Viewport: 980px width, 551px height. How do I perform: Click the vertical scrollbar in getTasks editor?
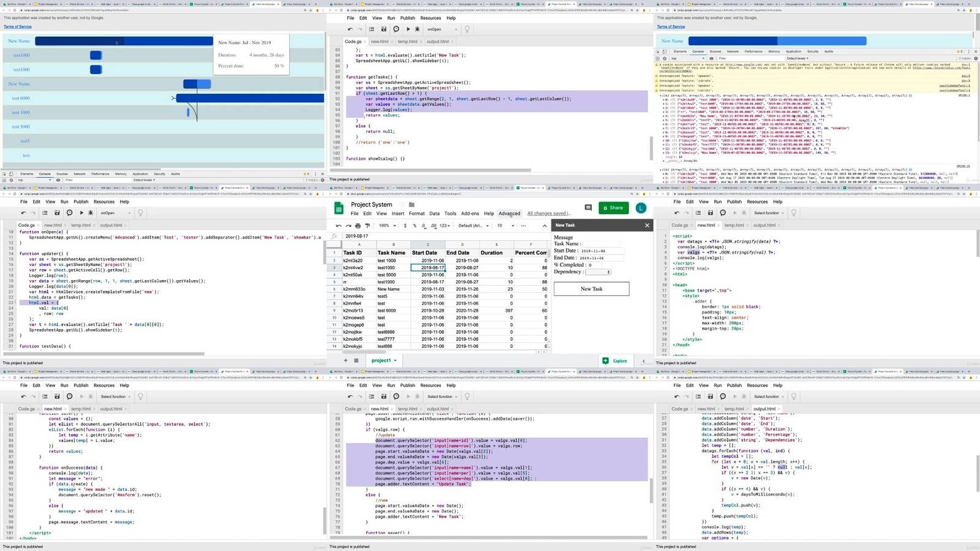[x=650, y=147]
